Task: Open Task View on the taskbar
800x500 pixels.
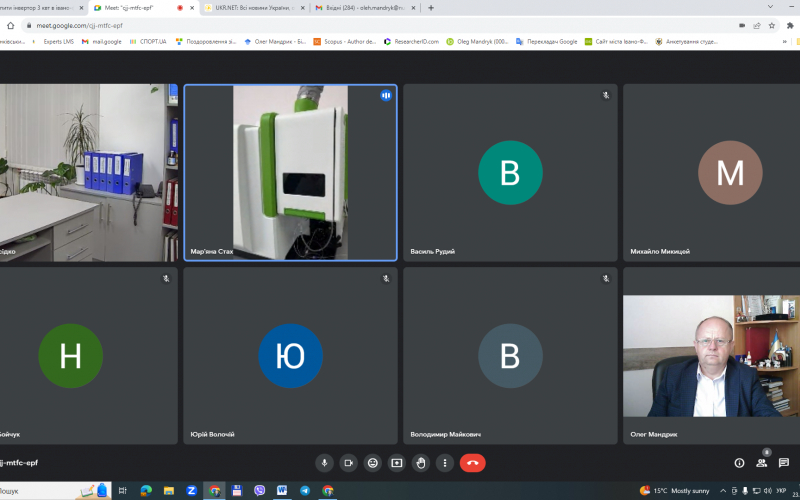Action: 122,491
